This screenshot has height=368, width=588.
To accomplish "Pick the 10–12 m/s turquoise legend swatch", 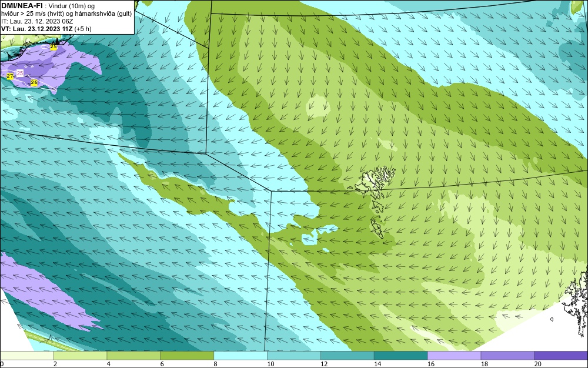I will click(293, 355).
